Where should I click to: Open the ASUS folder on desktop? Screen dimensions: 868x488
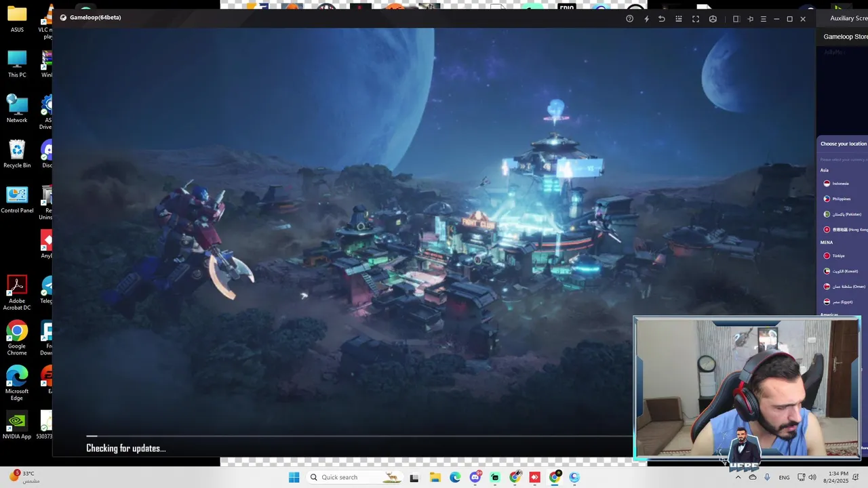pos(17,19)
